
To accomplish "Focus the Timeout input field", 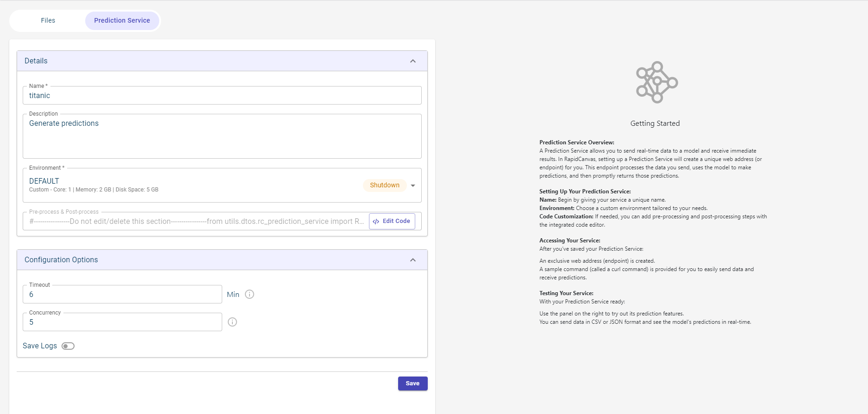I will (x=122, y=295).
